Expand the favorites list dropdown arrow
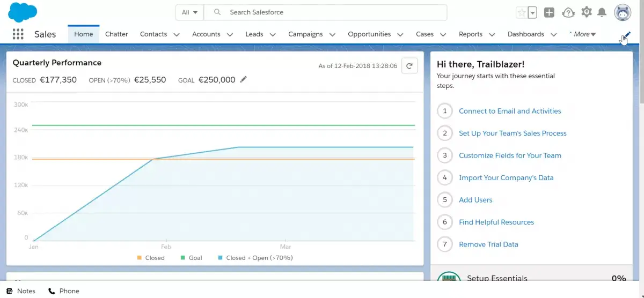Image resolution: width=644 pixels, height=298 pixels. 532,12
